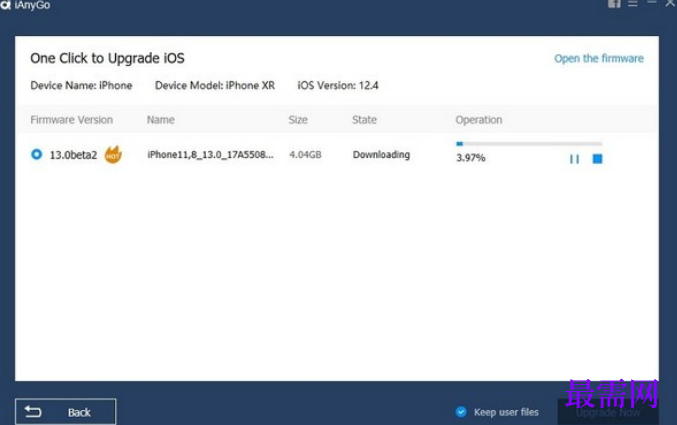Click the 3.97% progress percentage text
Screen dimensions: 677x425
coord(471,158)
